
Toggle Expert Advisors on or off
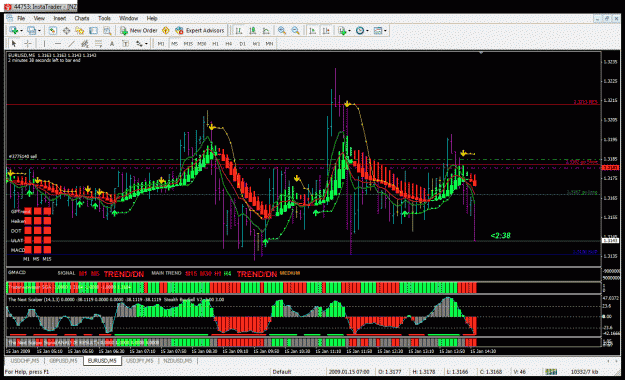[x=200, y=30]
